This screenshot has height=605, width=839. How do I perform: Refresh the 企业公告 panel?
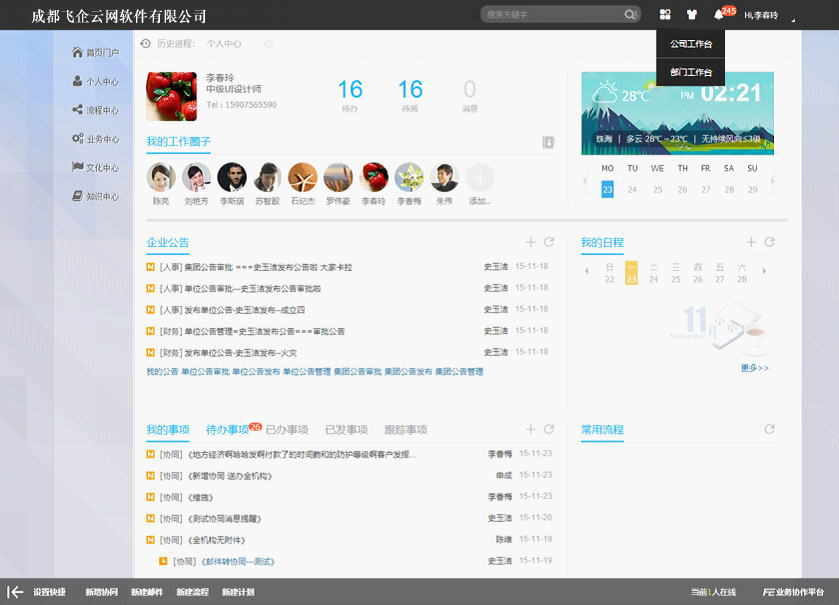(x=548, y=242)
